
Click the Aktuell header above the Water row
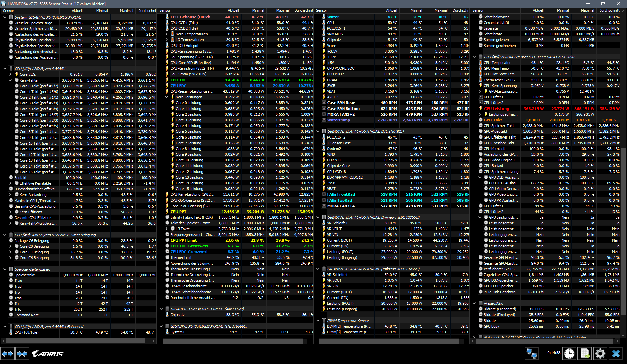[387, 11]
